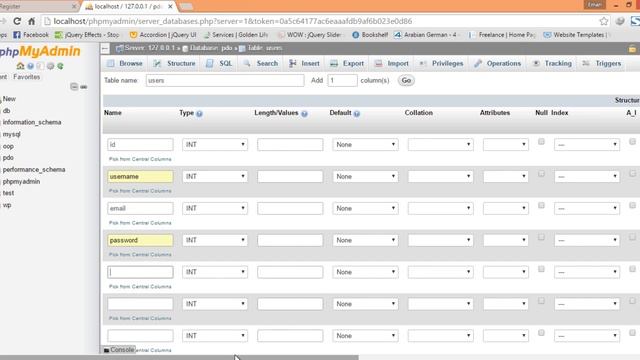Open Index dropdown for password column
The width and height of the screenshot is (640, 360).
click(587, 240)
